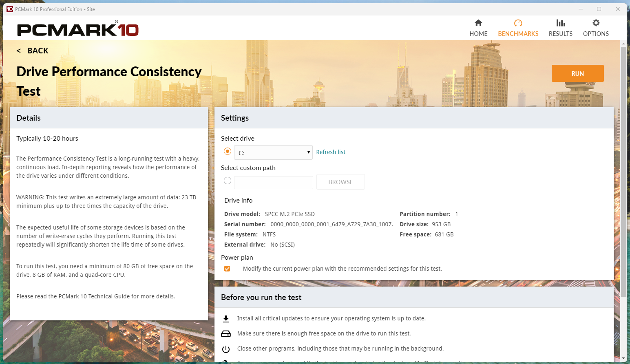
Task: Open the HOME tab house icon
Action: pyautogui.click(x=478, y=23)
